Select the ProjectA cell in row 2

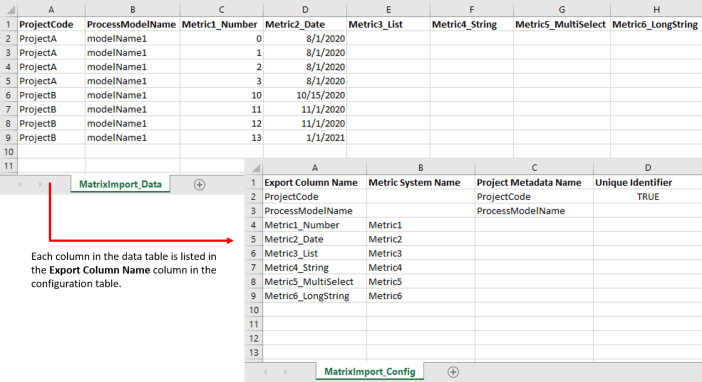51,39
